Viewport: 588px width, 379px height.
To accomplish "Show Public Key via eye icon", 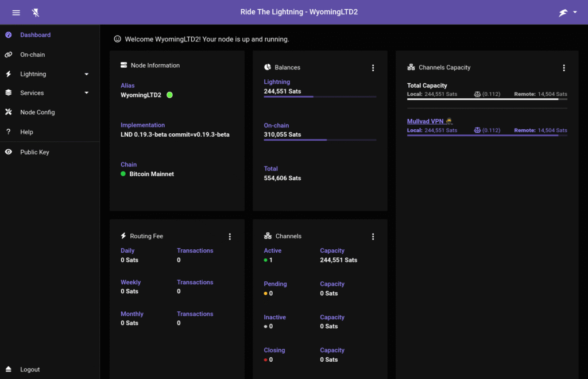I will [9, 152].
